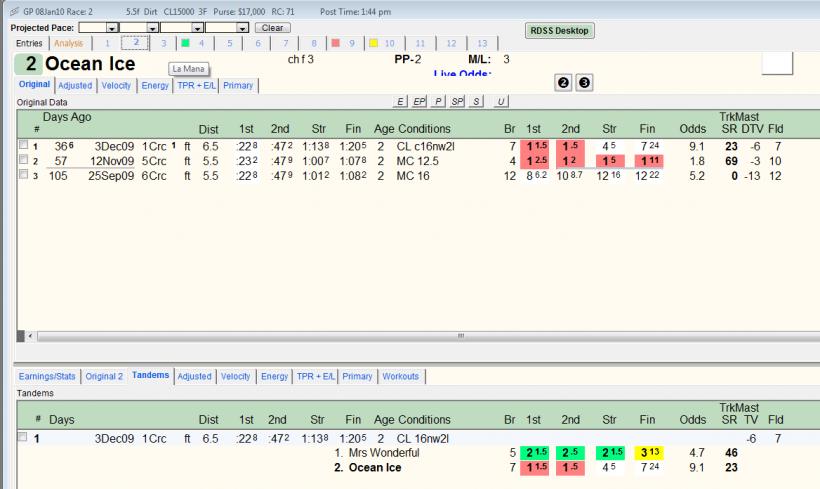This screenshot has width=820, height=489.
Task: Check the box for the 25Sep09 race line
Action: pos(23,174)
